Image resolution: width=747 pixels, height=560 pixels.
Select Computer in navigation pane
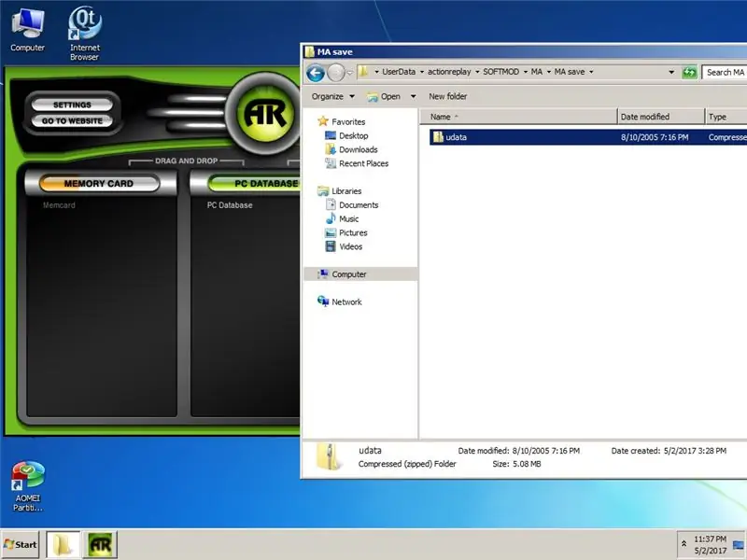click(x=360, y=273)
